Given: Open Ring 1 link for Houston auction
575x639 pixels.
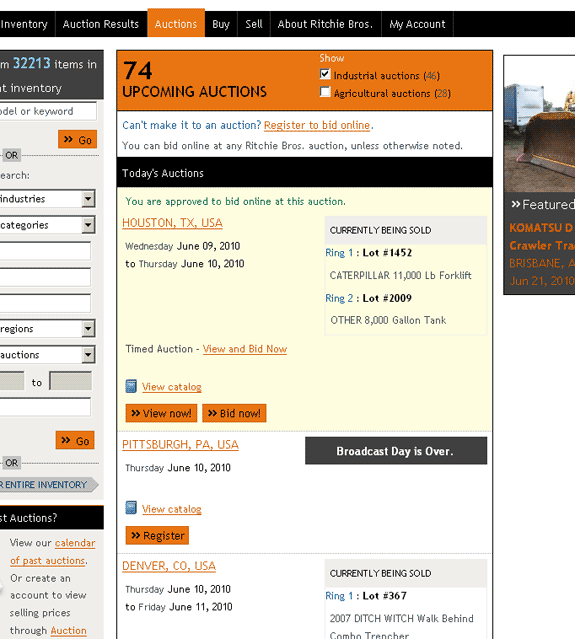Looking at the screenshot, I should pos(339,253).
